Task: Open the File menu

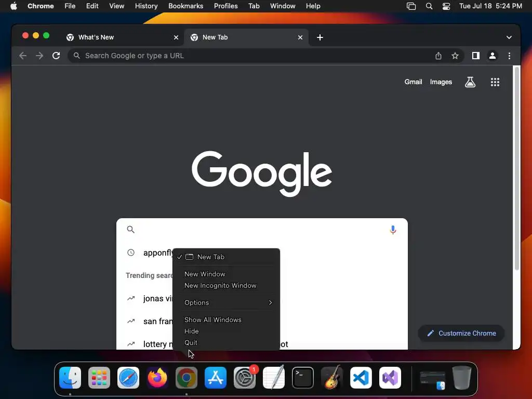Action: (70, 6)
